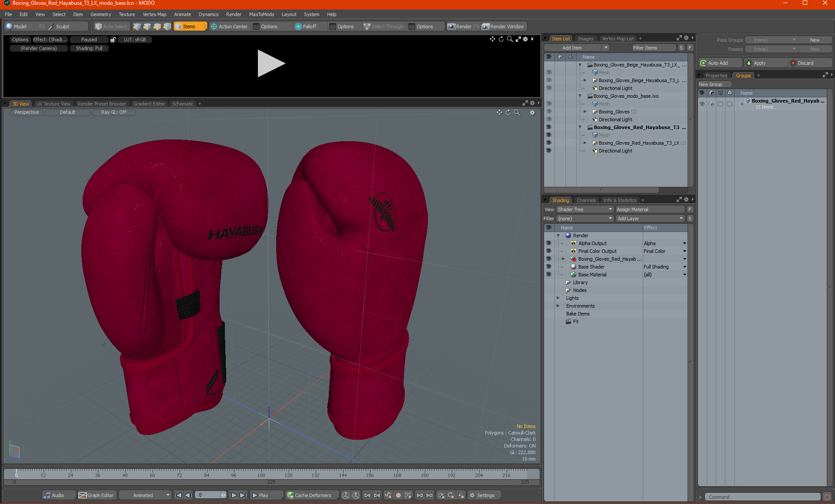
Task: Click the record keyframe circle icon
Action: [x=398, y=495]
